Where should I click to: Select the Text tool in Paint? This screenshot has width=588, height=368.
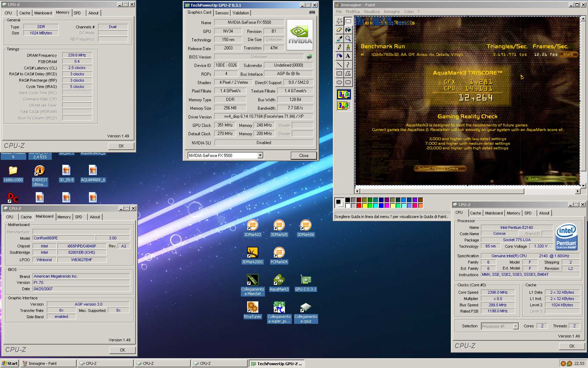tap(348, 56)
